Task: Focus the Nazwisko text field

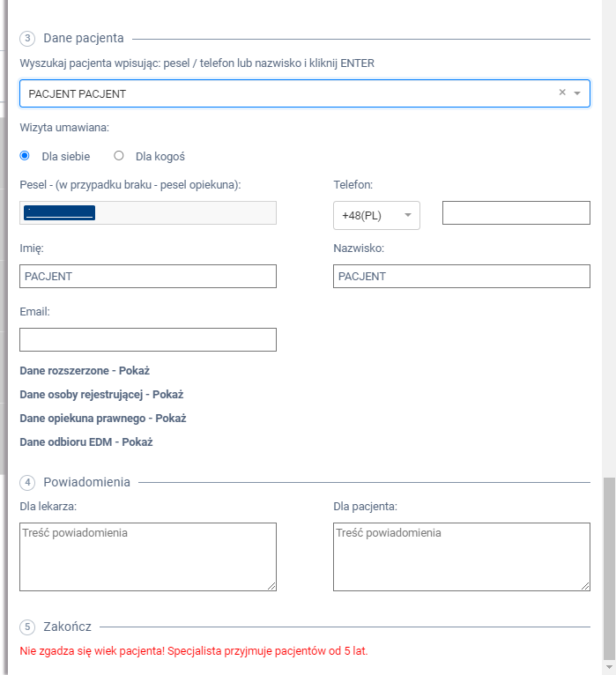Action: click(461, 277)
